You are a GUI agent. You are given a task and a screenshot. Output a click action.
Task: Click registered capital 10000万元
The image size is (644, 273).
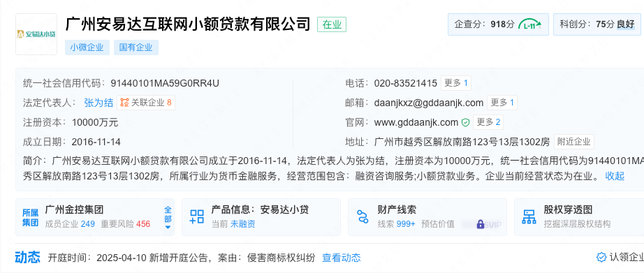[x=95, y=122]
